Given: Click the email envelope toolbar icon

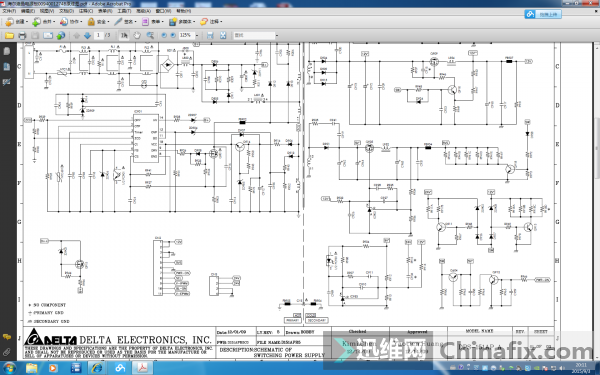Looking at the screenshot, I should (48, 36).
